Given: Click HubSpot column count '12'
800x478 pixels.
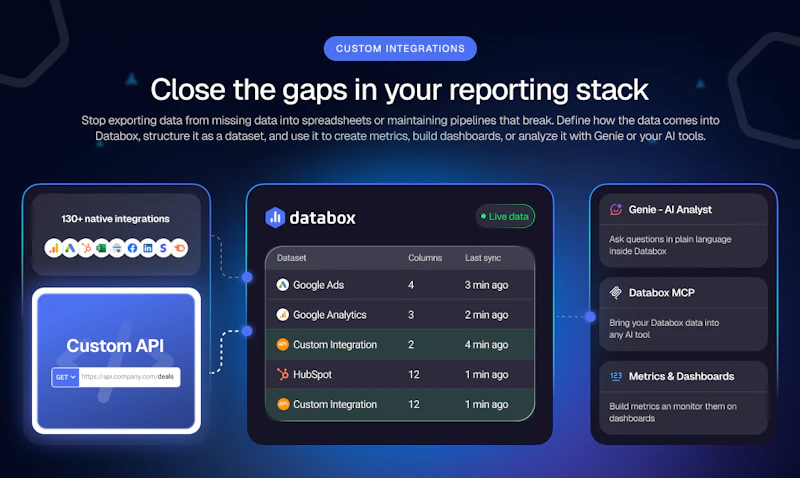Looking at the screenshot, I should point(414,374).
